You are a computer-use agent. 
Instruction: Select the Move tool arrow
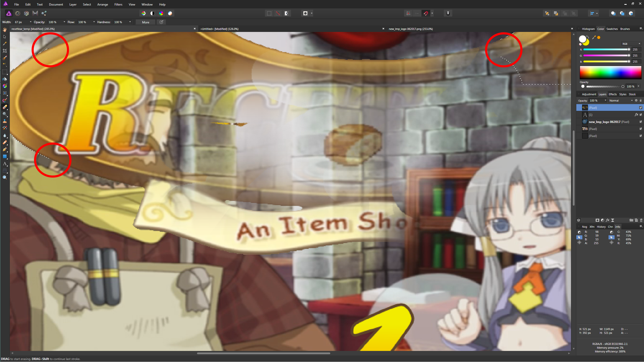point(5,37)
